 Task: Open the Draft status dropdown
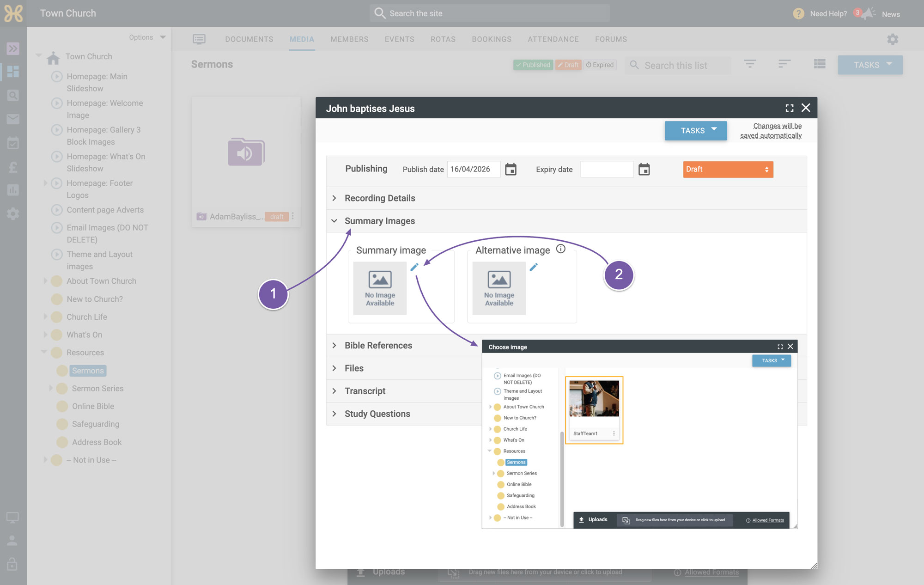click(728, 170)
